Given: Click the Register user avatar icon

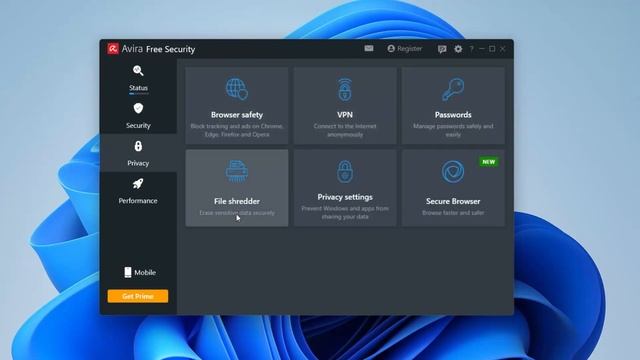Looking at the screenshot, I should pos(391,49).
